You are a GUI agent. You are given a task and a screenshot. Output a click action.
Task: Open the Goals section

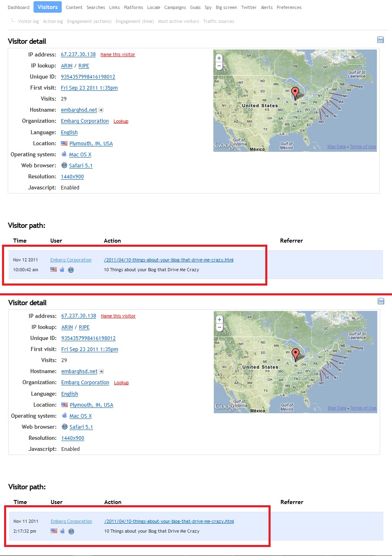195,7
